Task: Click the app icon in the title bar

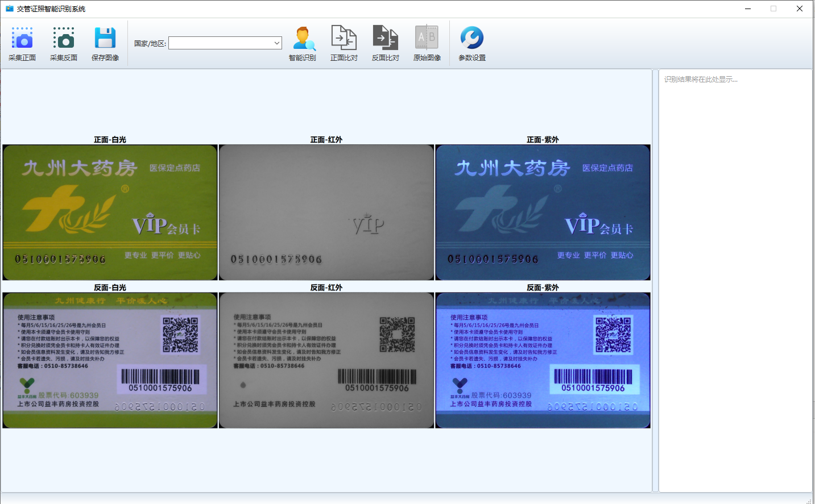Action: click(10, 9)
